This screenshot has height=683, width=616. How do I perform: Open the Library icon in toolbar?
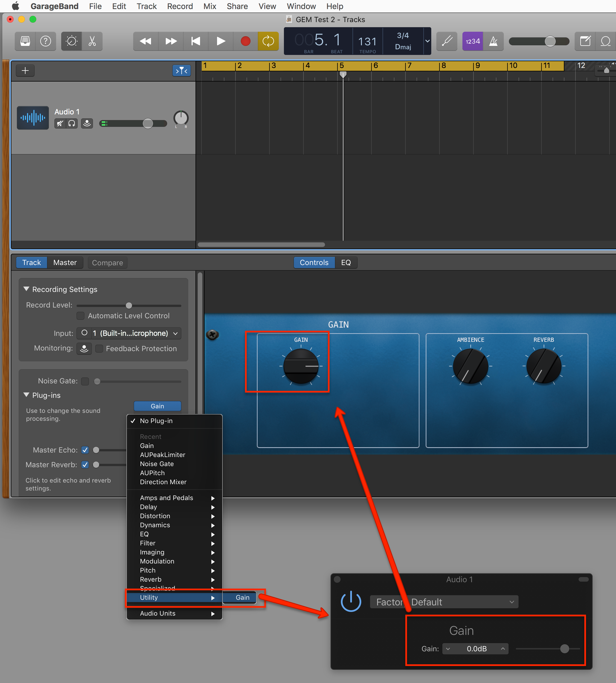[x=25, y=41]
